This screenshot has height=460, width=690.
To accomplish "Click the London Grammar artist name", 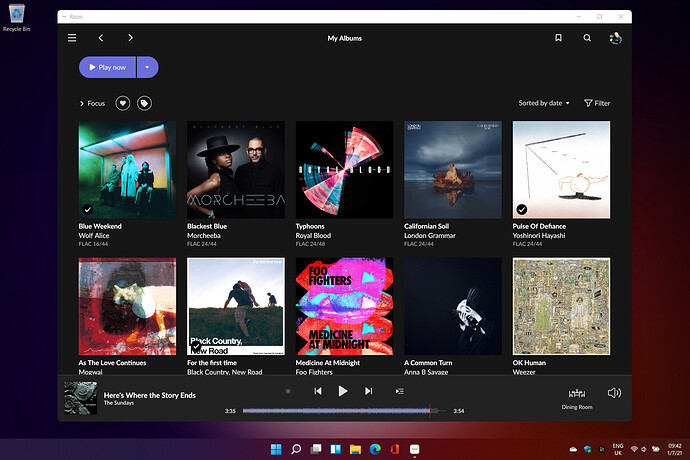I will tap(430, 236).
